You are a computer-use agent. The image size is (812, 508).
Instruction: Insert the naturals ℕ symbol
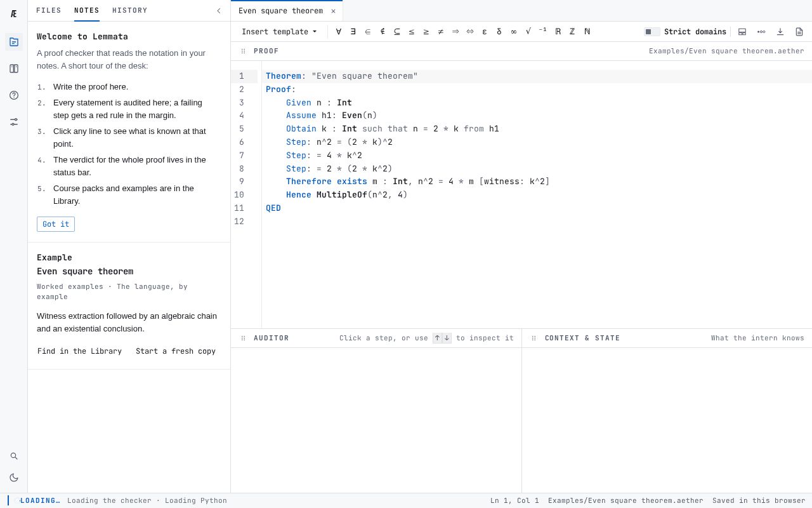point(587,32)
